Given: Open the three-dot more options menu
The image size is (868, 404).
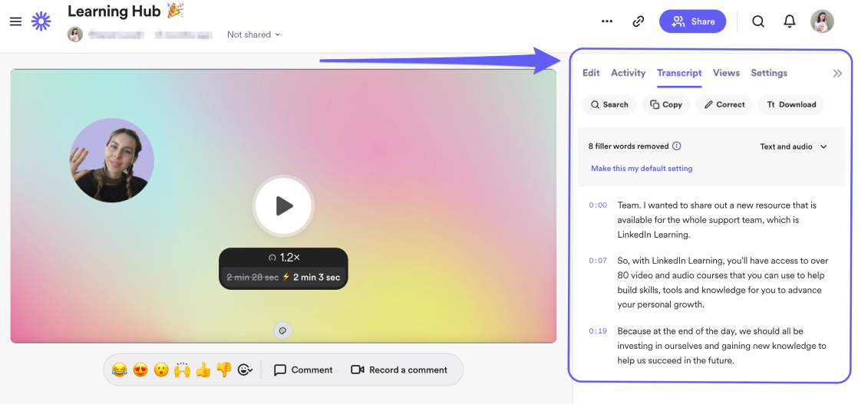Looking at the screenshot, I should (607, 21).
